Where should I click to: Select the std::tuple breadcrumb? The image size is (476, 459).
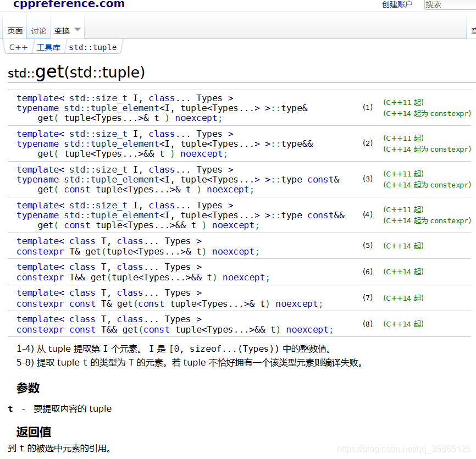(x=92, y=47)
